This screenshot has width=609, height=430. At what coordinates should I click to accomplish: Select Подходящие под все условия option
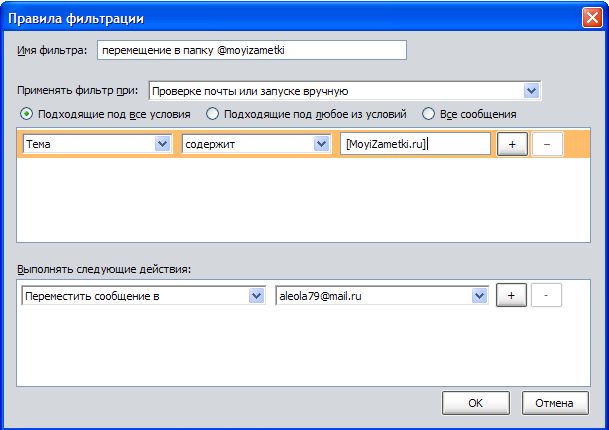[105, 114]
